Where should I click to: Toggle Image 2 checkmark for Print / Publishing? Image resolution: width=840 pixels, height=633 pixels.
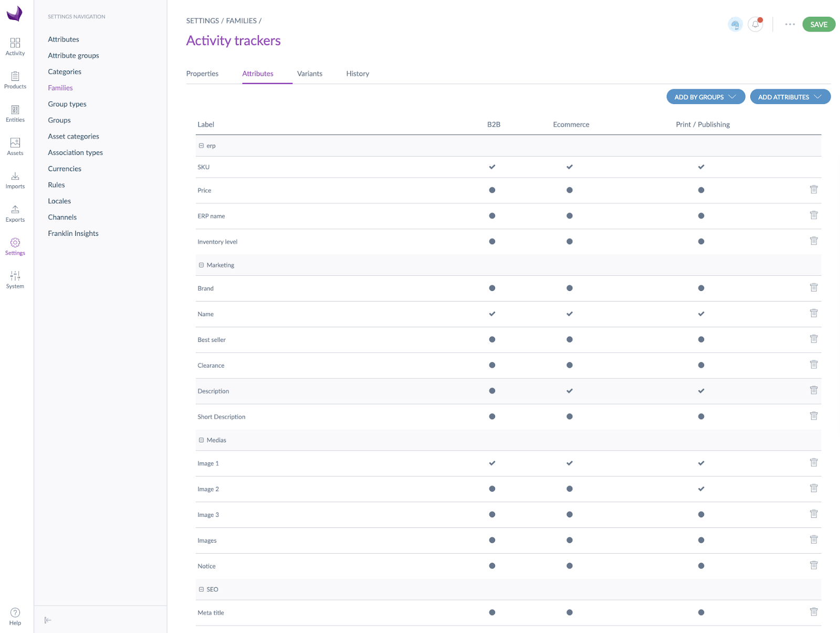(x=701, y=489)
